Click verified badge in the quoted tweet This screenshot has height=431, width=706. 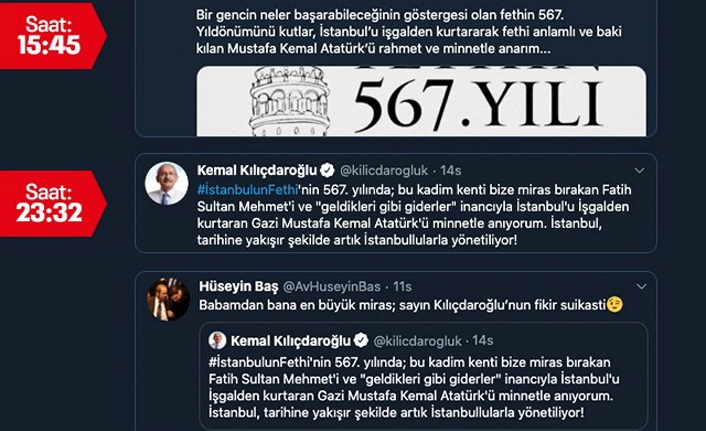tap(361, 340)
